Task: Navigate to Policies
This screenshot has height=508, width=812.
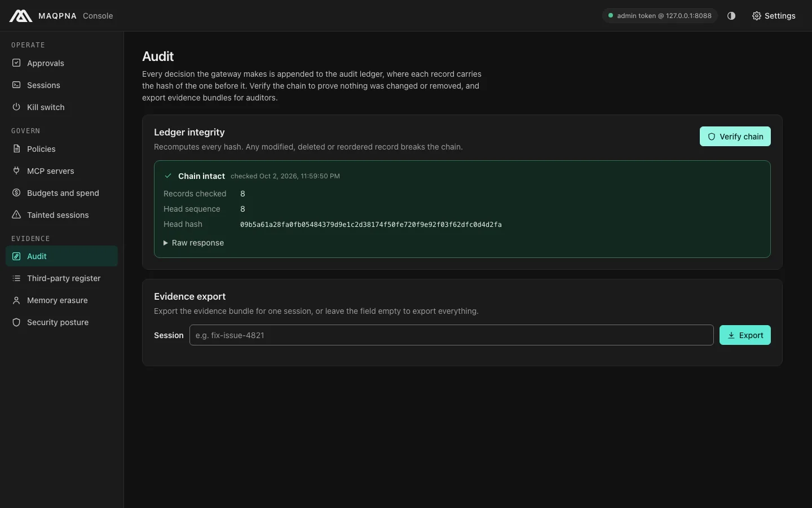Action: [x=61, y=149]
